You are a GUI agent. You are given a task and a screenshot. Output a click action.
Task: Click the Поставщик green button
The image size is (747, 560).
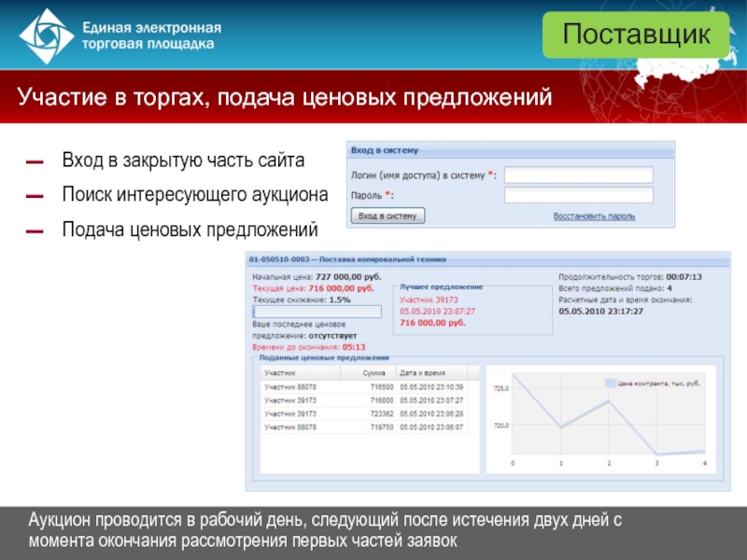point(635,35)
